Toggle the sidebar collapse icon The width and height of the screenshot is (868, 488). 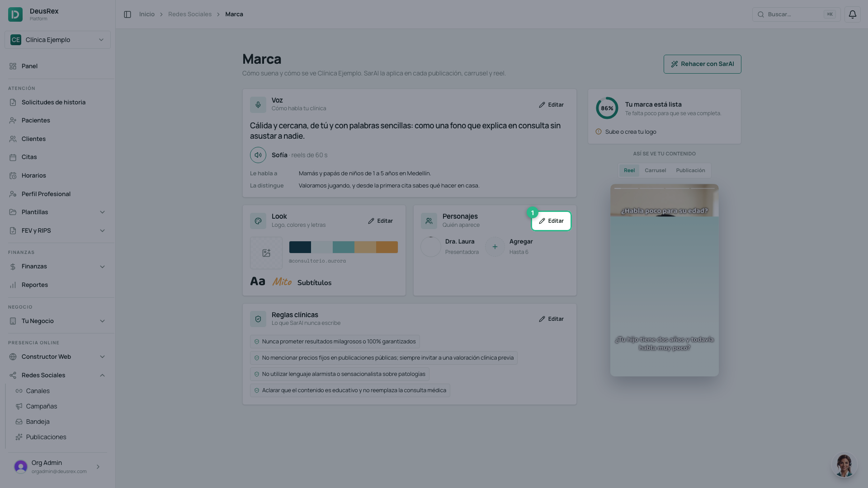[127, 14]
